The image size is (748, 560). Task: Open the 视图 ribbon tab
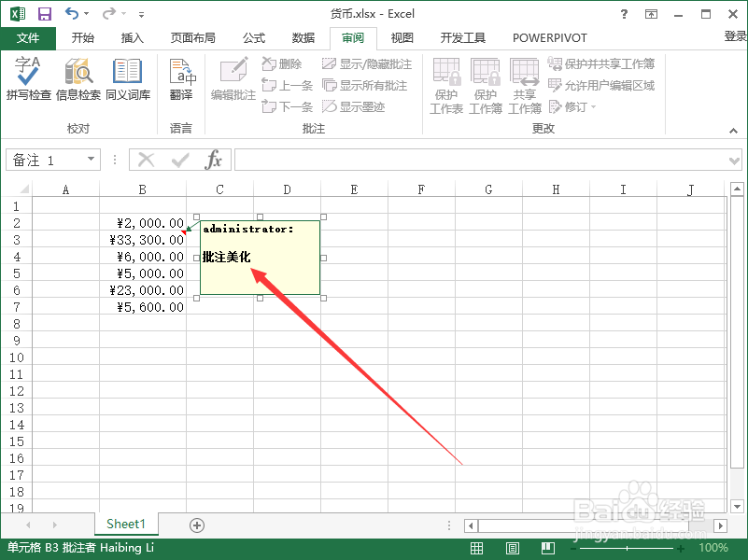point(402,37)
